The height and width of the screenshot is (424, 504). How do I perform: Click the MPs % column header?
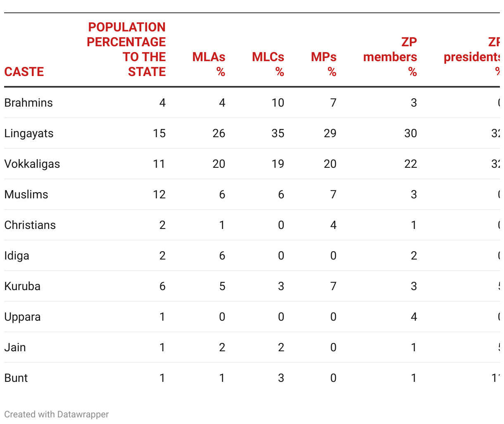[x=324, y=64]
